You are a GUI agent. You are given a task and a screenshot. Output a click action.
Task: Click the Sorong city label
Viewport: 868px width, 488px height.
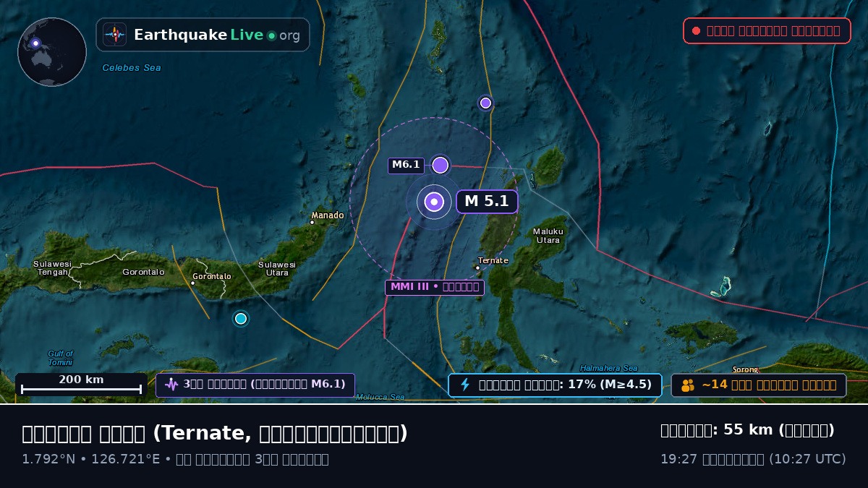pos(745,369)
